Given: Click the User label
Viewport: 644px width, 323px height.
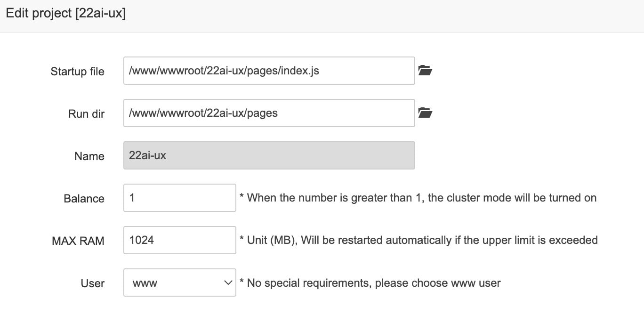Looking at the screenshot, I should coord(92,283).
